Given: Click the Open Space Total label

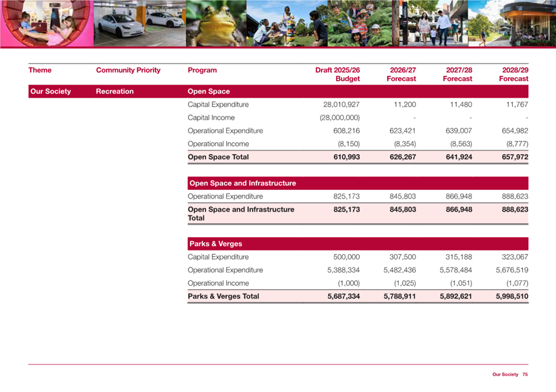Looking at the screenshot, I should [x=218, y=157].
